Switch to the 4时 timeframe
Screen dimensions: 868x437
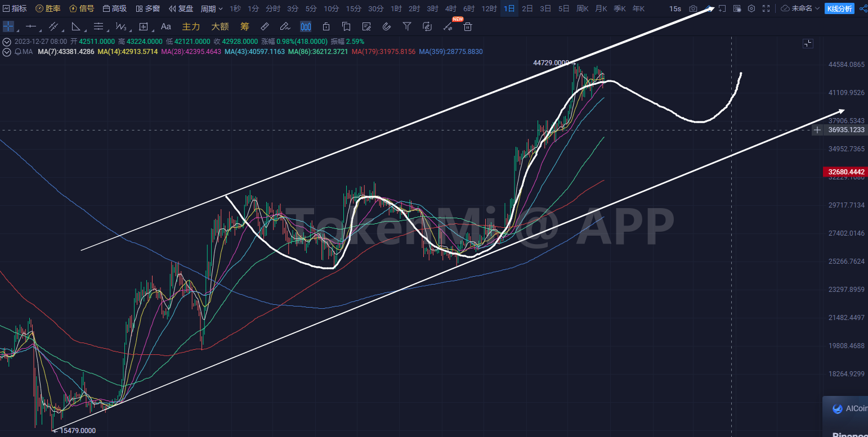[450, 8]
